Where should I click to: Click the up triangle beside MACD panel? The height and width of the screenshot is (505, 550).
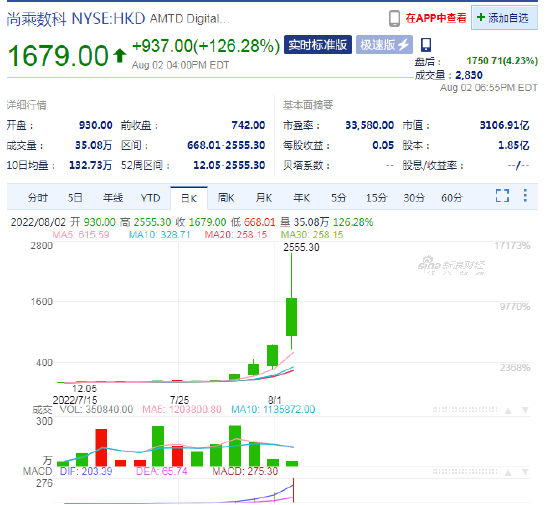tap(508, 472)
